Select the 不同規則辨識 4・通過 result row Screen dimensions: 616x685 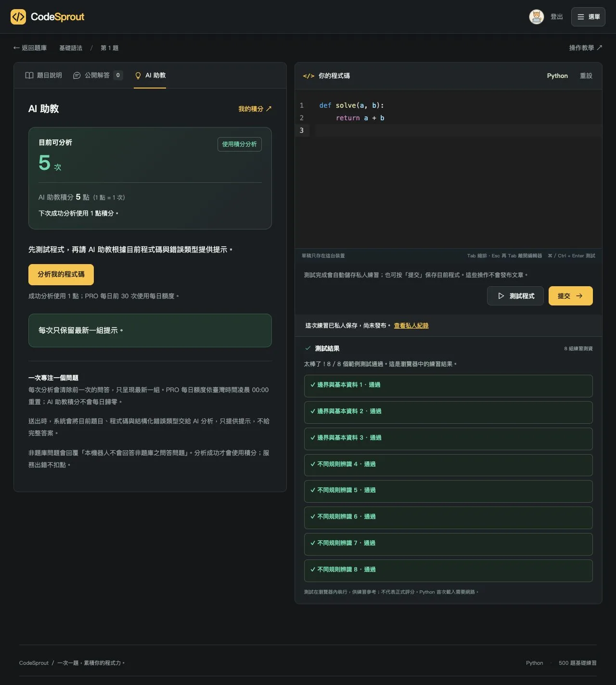tap(449, 465)
